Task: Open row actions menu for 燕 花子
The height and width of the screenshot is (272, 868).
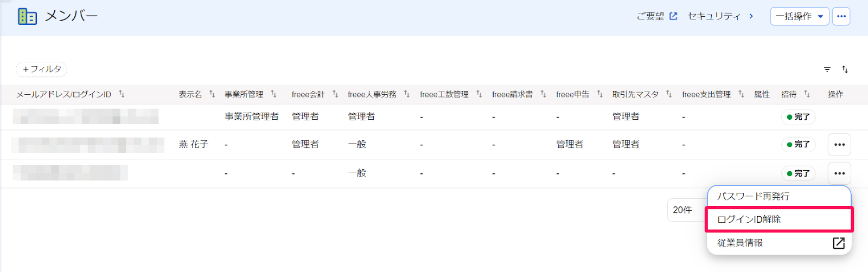Action: click(839, 145)
